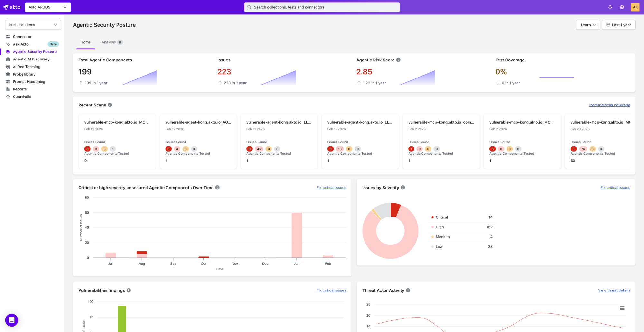Open Connectors in the sidebar
644x332 pixels.
click(x=23, y=37)
